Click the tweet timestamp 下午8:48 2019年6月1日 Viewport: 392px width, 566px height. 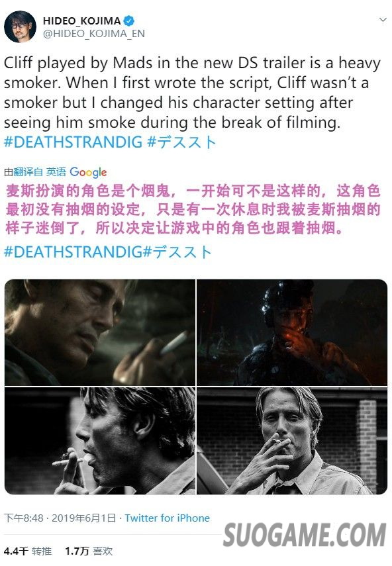(x=60, y=518)
